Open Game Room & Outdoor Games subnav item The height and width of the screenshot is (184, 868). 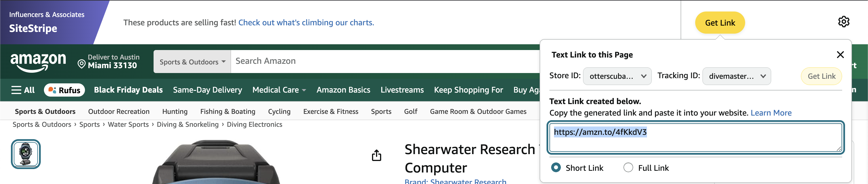(478, 112)
